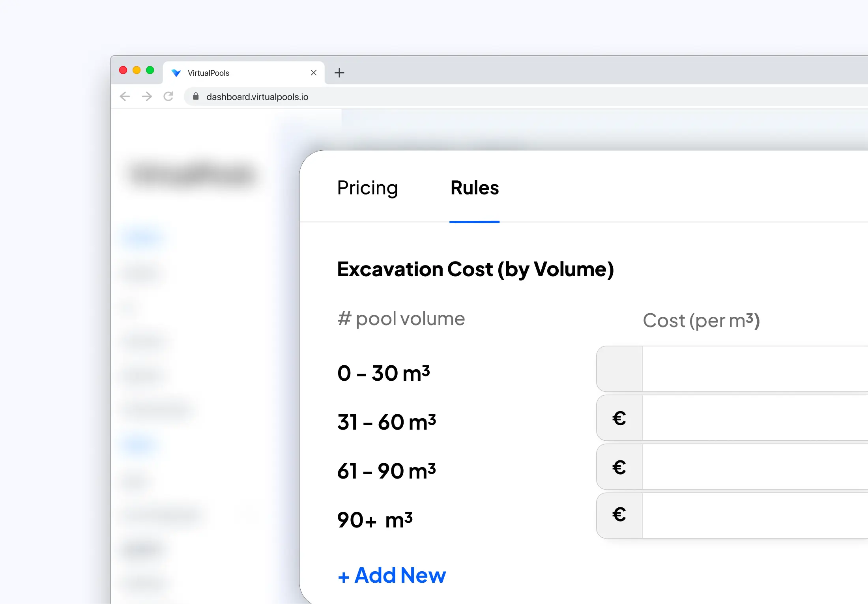The image size is (868, 604).
Task: Click the + Add New link
Action: [392, 575]
